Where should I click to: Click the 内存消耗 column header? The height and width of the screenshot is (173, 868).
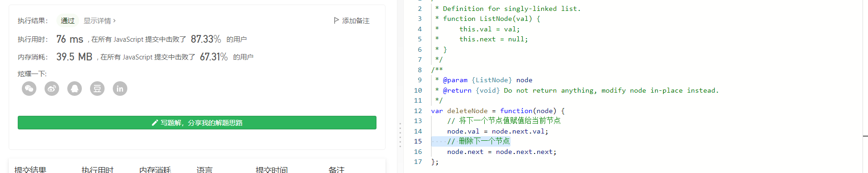click(155, 170)
